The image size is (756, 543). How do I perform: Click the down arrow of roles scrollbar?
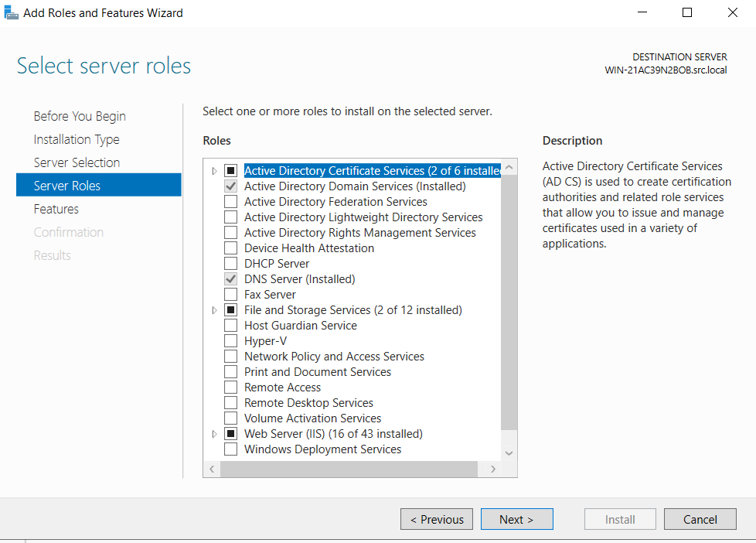[x=509, y=453]
